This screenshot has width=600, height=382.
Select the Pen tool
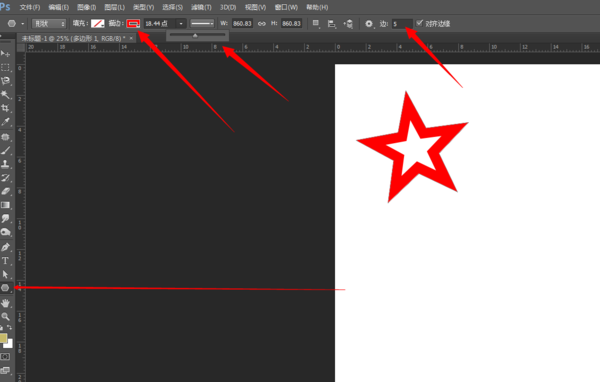click(5, 247)
